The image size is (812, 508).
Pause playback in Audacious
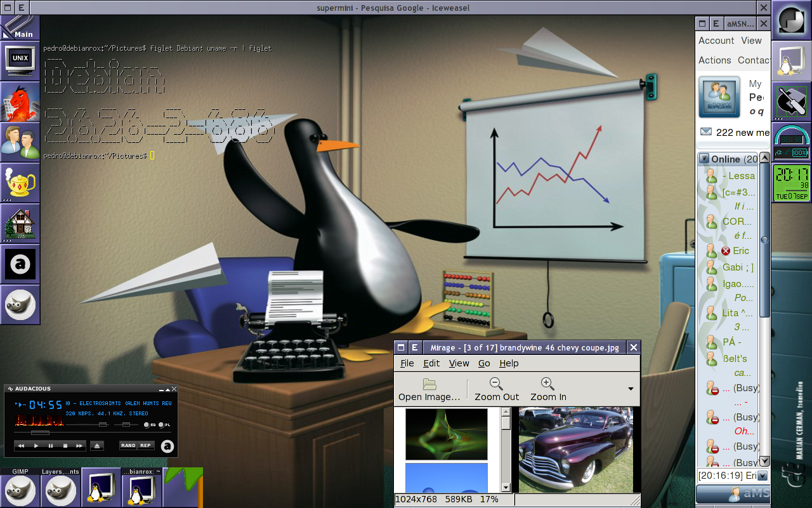[51, 446]
